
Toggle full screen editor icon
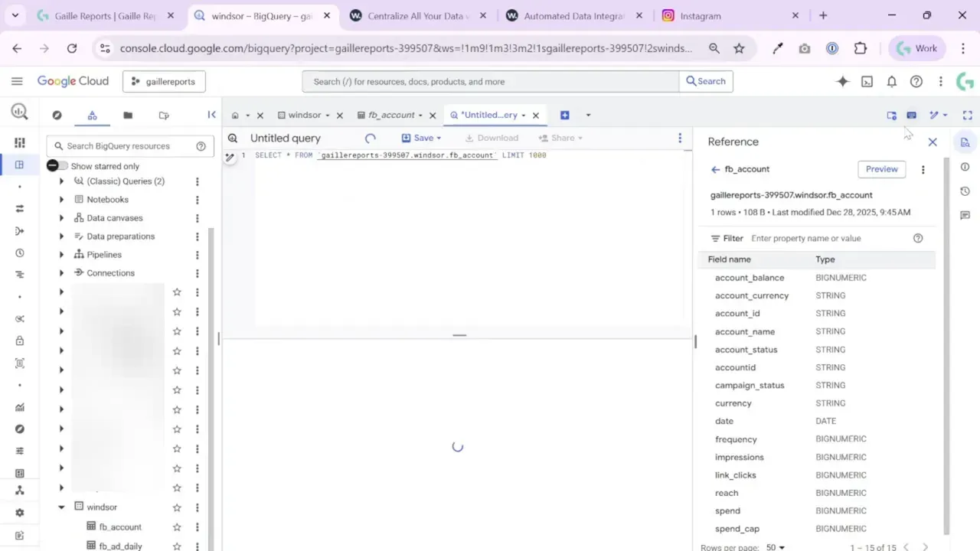[x=967, y=115]
